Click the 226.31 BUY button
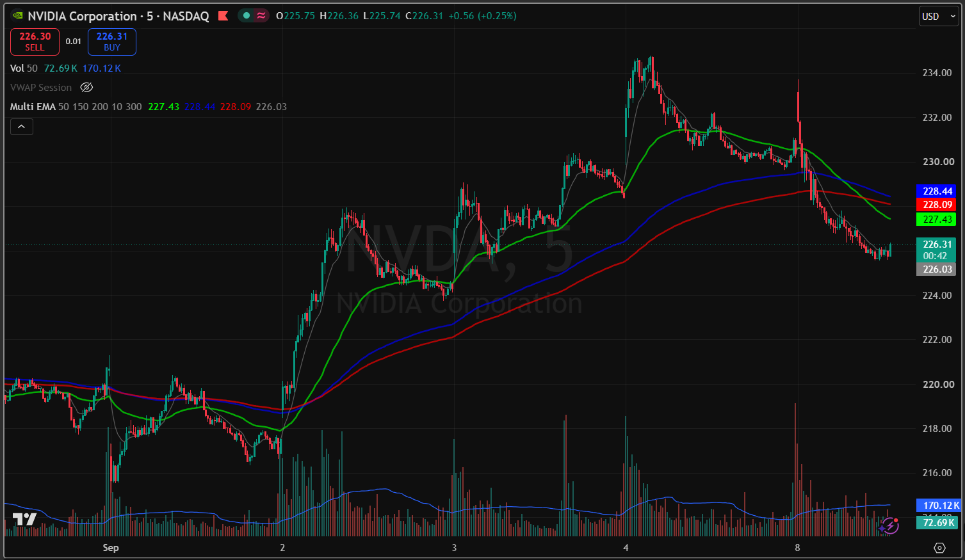Screen dimensions: 965x560 coord(112,42)
